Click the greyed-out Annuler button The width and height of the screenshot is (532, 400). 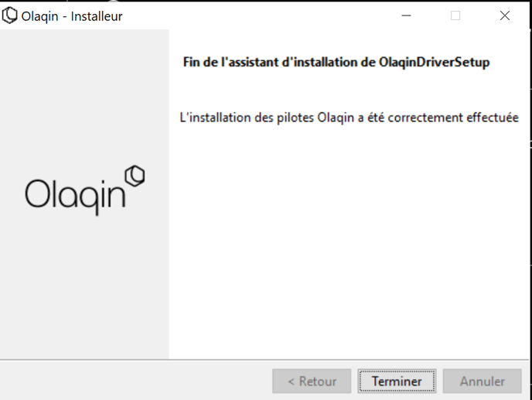482,381
